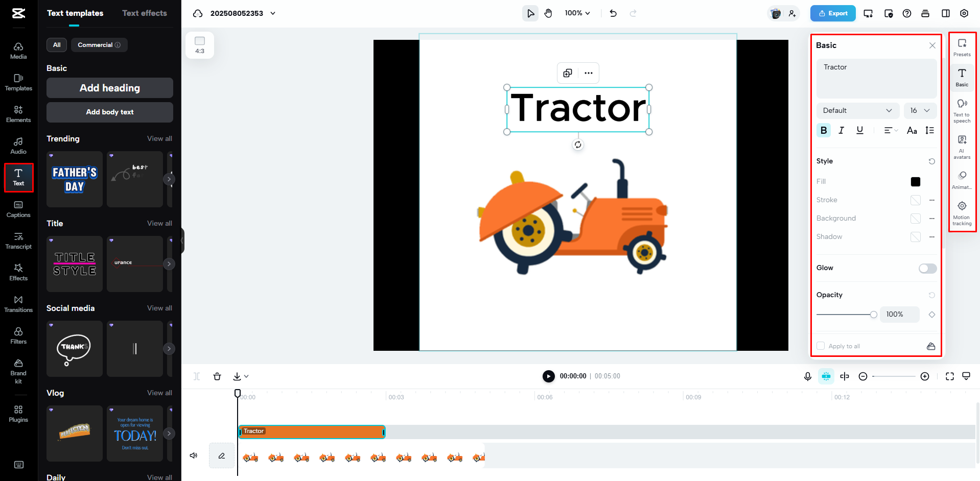Expand the project name dropdown 202508052353
Viewport: 980px width, 481px height.
click(x=273, y=13)
